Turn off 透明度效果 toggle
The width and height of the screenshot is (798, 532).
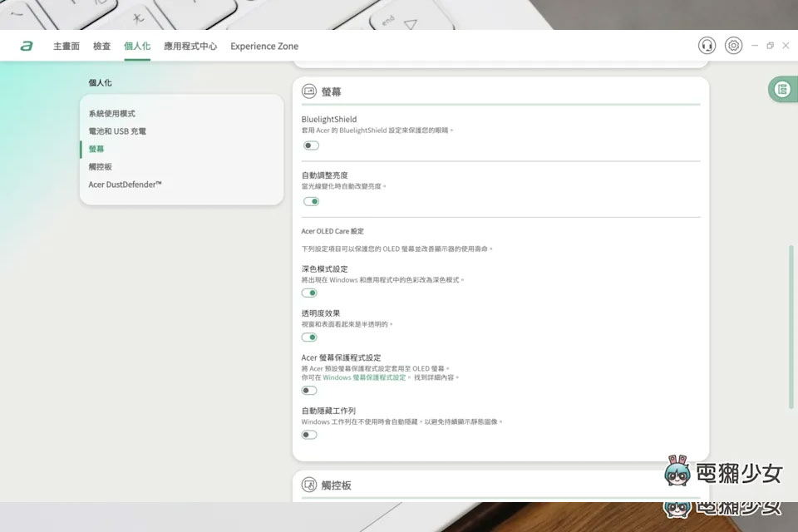point(309,337)
